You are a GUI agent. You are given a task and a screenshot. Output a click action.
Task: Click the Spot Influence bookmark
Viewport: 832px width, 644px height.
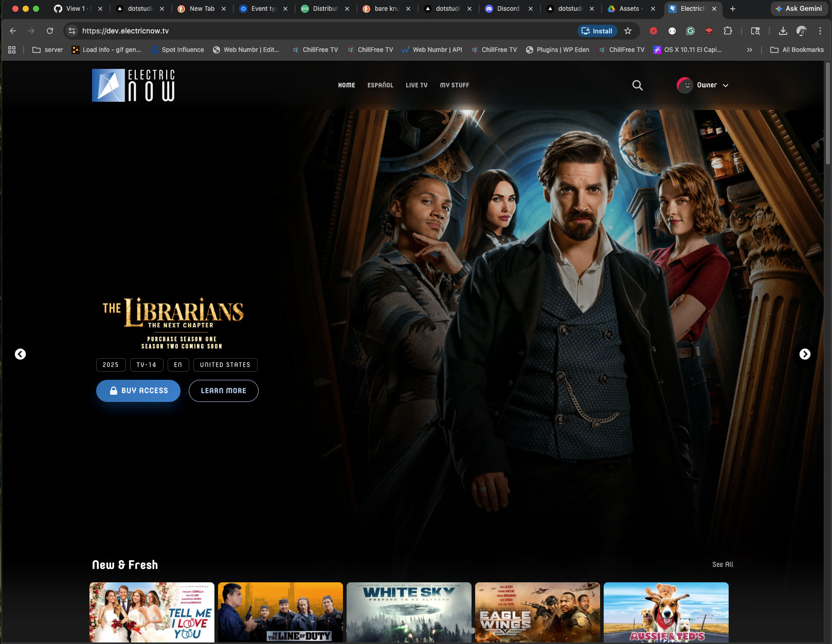[x=177, y=49]
